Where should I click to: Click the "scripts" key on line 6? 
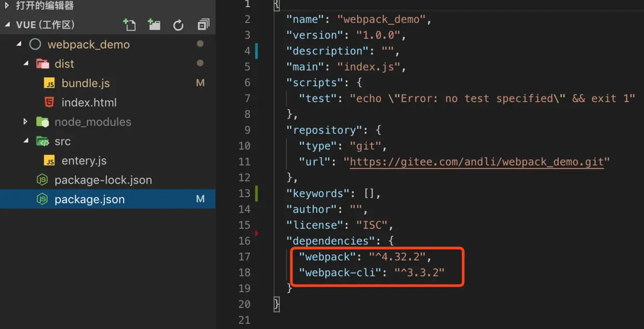315,83
